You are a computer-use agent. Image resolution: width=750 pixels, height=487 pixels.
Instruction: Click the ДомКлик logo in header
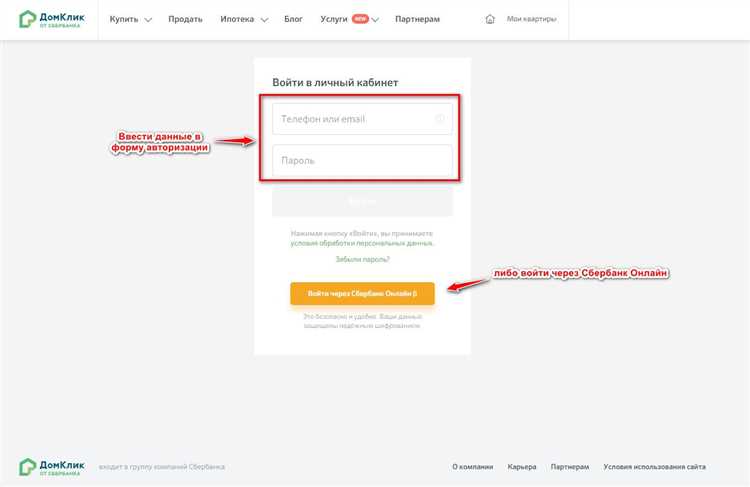coord(52,19)
